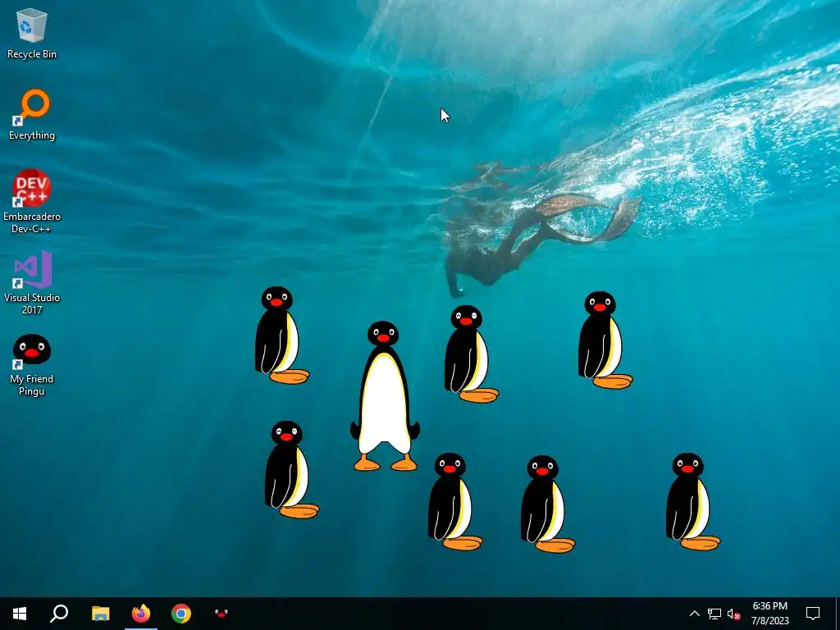Click the Pingu app taskbar button

[x=221, y=614]
